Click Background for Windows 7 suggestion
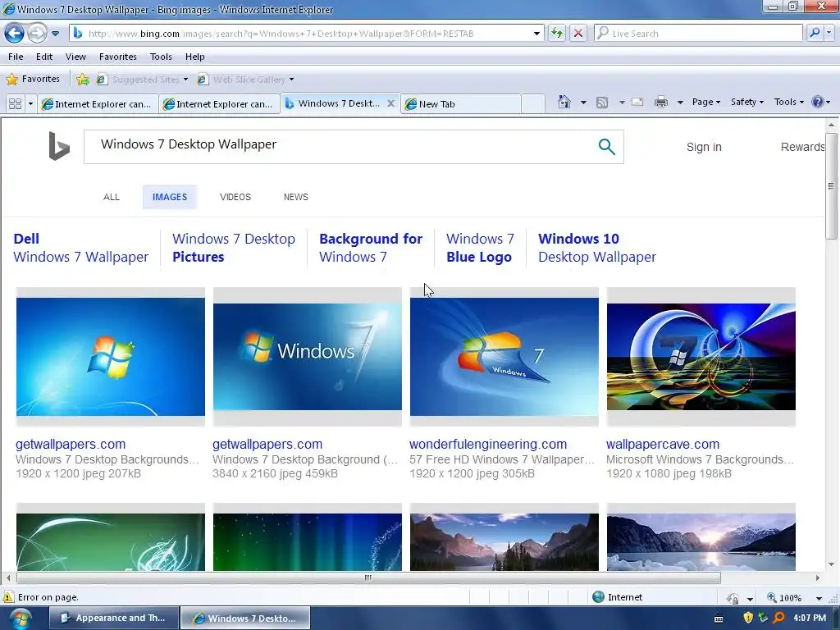 coord(371,248)
